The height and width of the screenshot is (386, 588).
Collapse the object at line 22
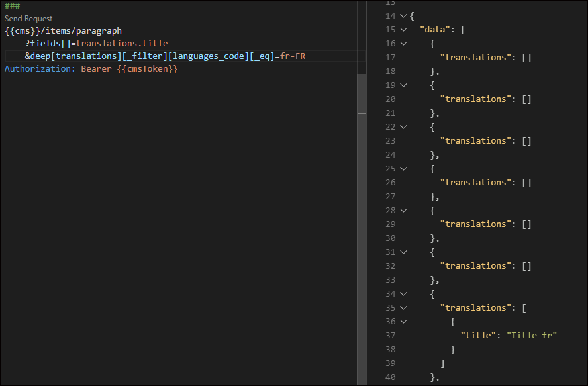tap(403, 127)
